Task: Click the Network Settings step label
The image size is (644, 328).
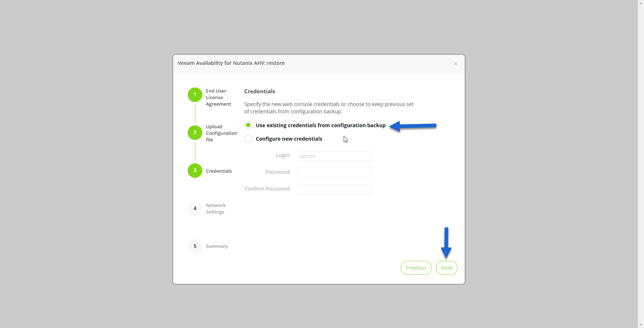Action: 216,209
